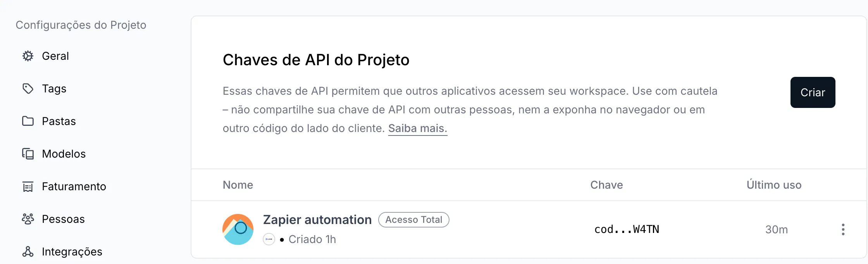Click the Zapier automation key name
The image size is (868, 264).
click(x=317, y=220)
